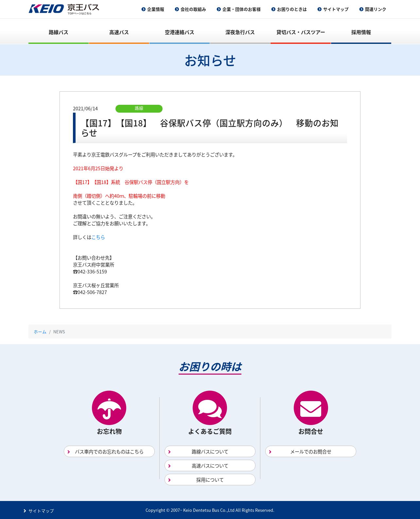This screenshot has height=519, width=420.
Task: Click arrow icon beside 関連リンク
Action: [x=361, y=9]
